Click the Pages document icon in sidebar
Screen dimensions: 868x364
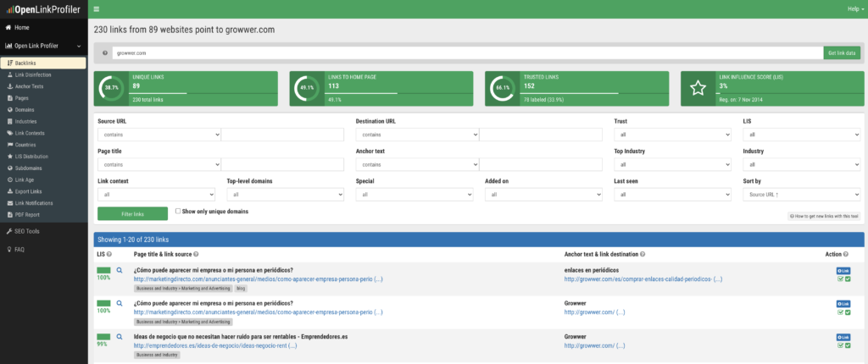click(10, 98)
